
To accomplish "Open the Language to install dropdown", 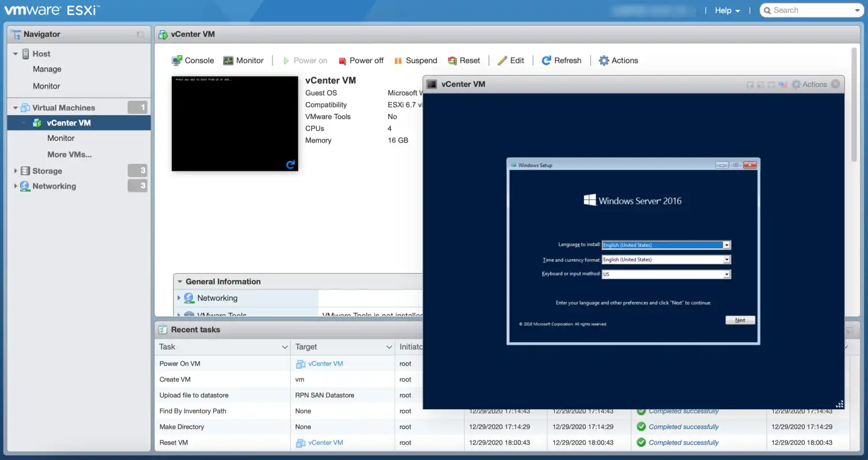I will [x=727, y=245].
